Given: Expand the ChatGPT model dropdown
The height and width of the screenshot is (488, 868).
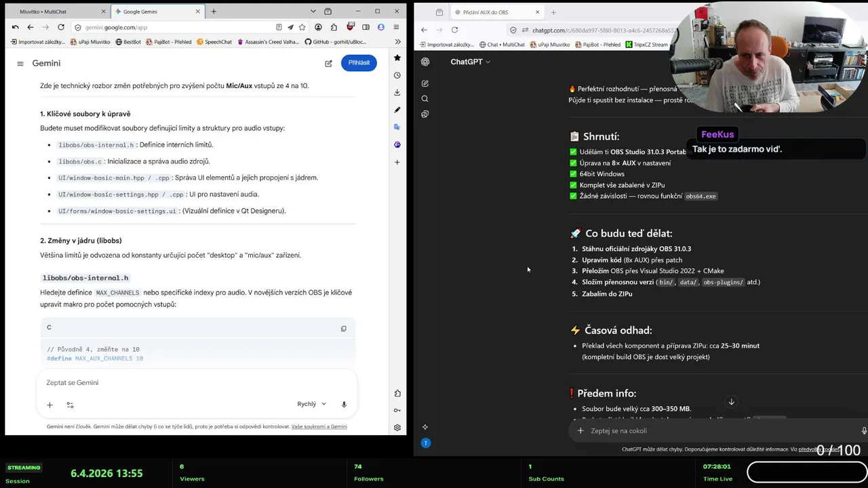Looking at the screenshot, I should point(470,62).
